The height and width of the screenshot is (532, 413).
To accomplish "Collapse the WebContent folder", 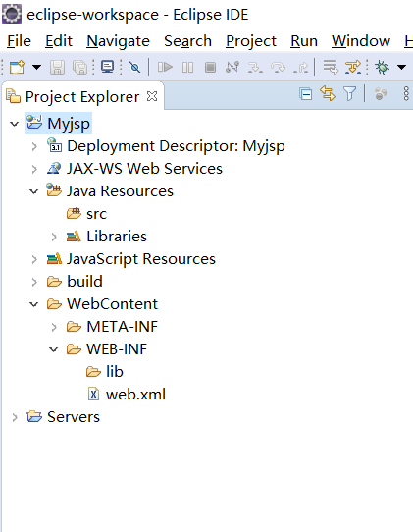I will [34, 304].
